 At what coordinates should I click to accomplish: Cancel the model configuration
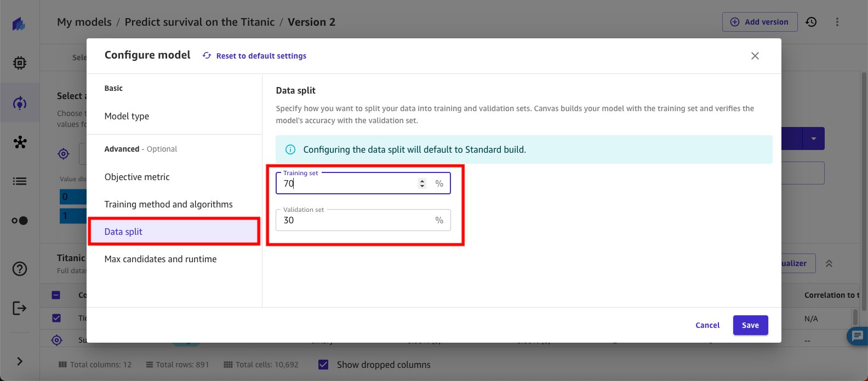tap(707, 325)
